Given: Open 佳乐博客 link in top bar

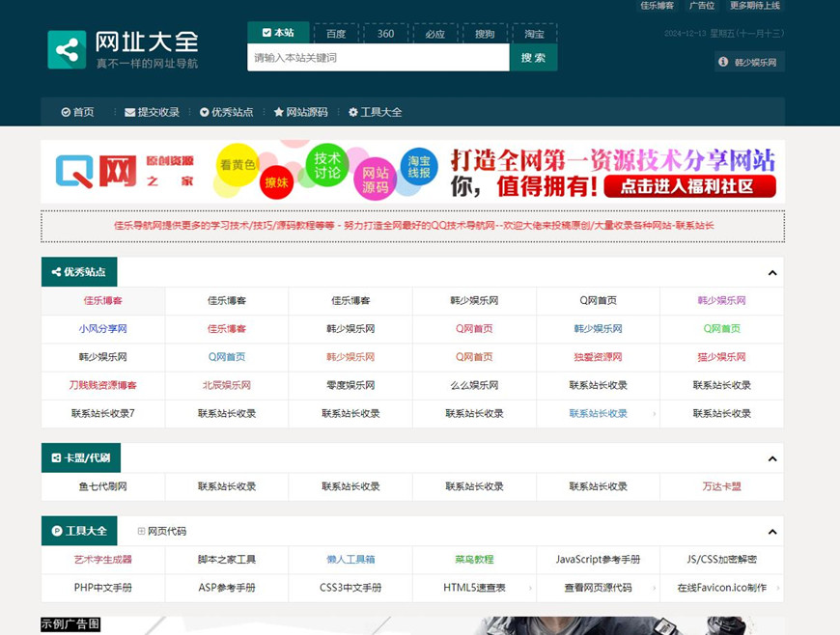Looking at the screenshot, I should pos(658,6).
